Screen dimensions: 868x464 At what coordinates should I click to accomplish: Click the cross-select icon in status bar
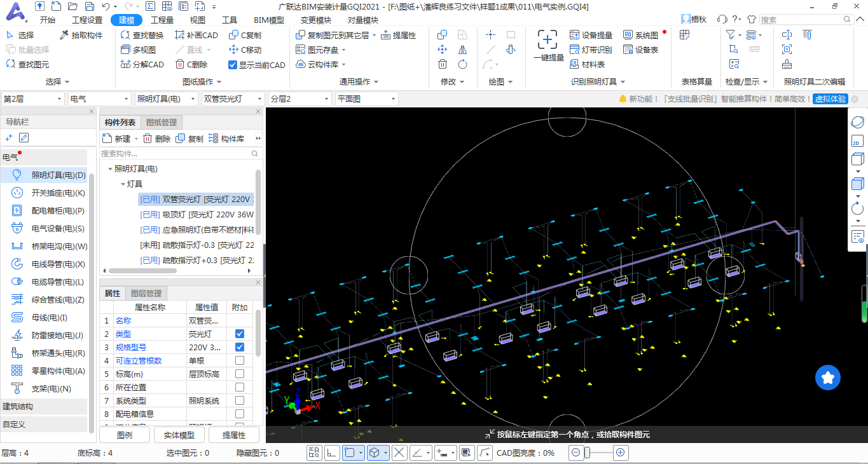pos(399,453)
